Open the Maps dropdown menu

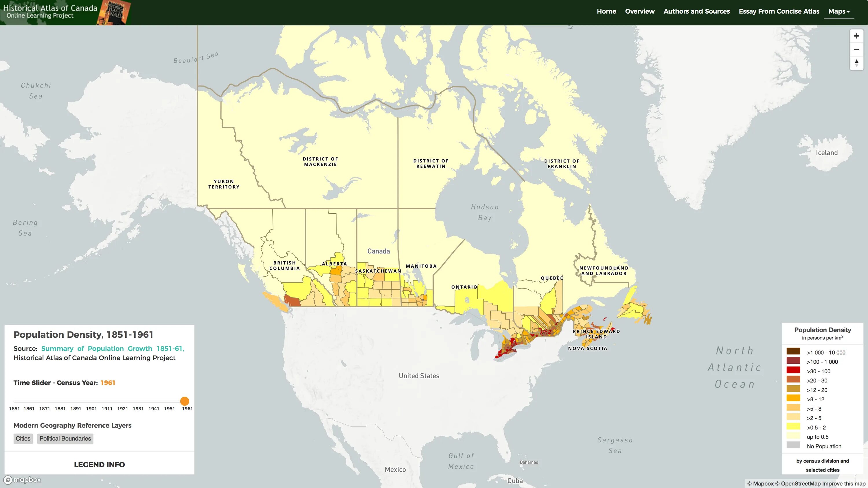point(839,12)
